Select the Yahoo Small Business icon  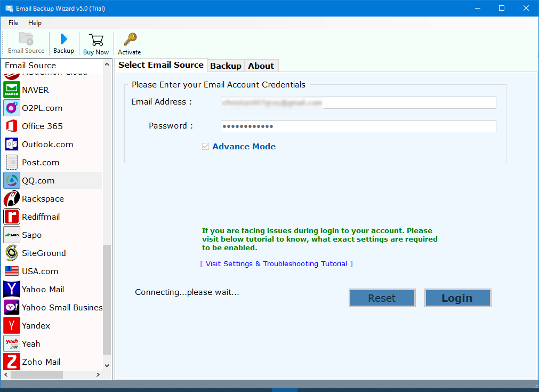pyautogui.click(x=12, y=307)
